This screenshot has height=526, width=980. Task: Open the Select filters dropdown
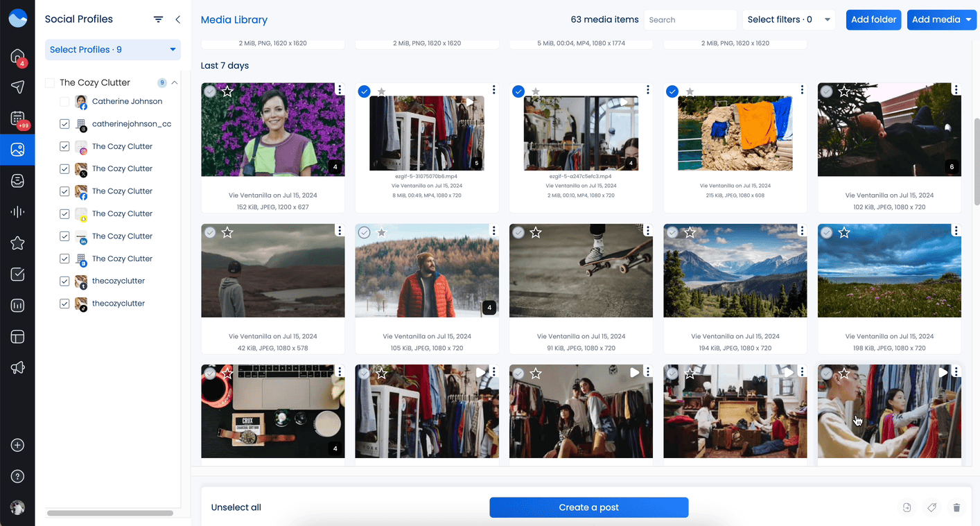pyautogui.click(x=788, y=19)
